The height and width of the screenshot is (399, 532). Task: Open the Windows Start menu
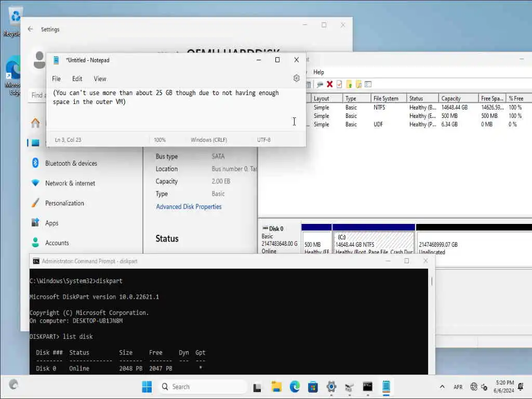coord(147,387)
